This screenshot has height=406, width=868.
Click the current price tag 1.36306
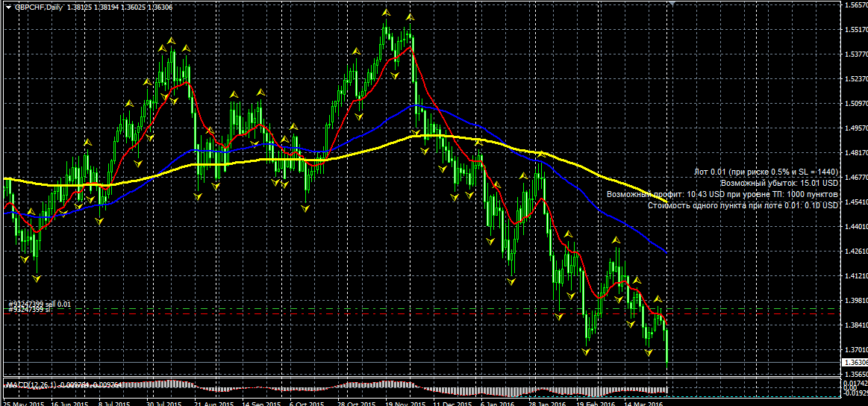(x=854, y=362)
